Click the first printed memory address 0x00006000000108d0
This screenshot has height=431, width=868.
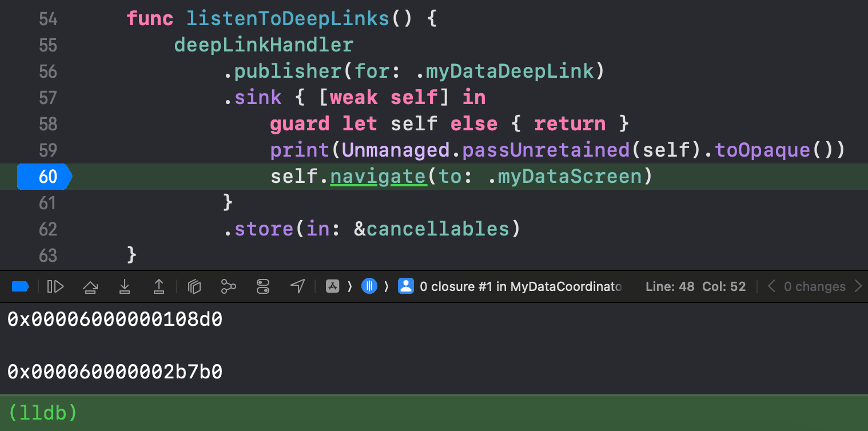click(x=115, y=320)
